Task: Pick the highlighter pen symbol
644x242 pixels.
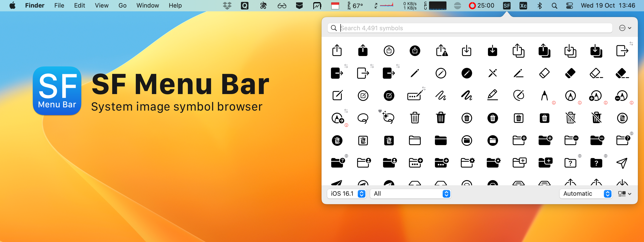Action: [x=492, y=95]
